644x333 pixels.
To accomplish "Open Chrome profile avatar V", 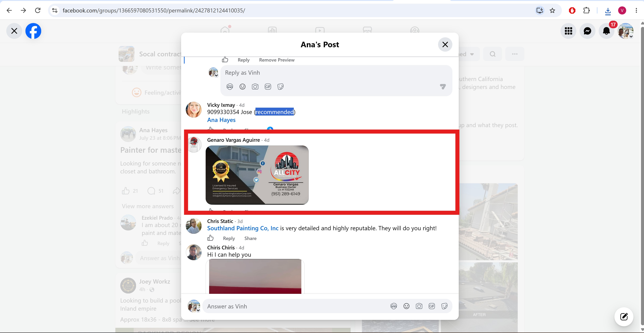I will point(622,10).
